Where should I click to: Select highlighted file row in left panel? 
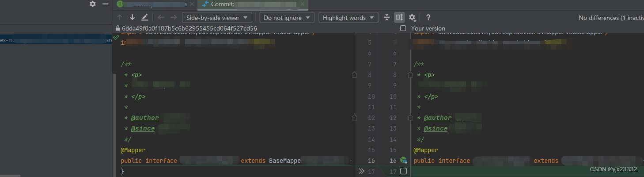pos(56,40)
